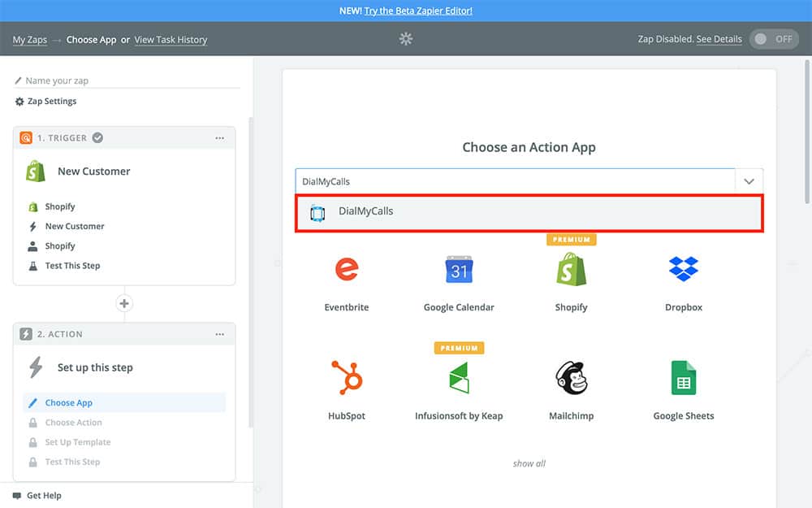Choose the Google Sheets app icon
Screen dimensions: 812x508
pos(683,378)
